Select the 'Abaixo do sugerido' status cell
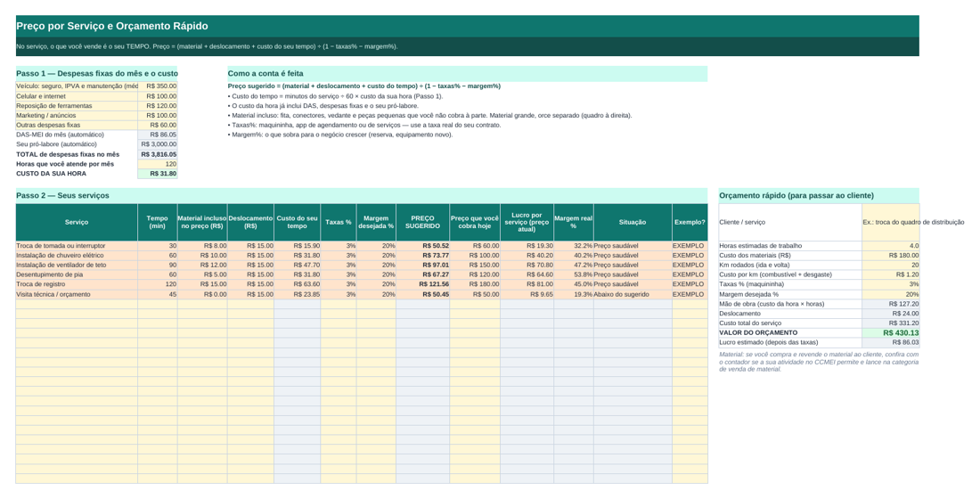Viewport: 980px width, 499px height. [633, 294]
